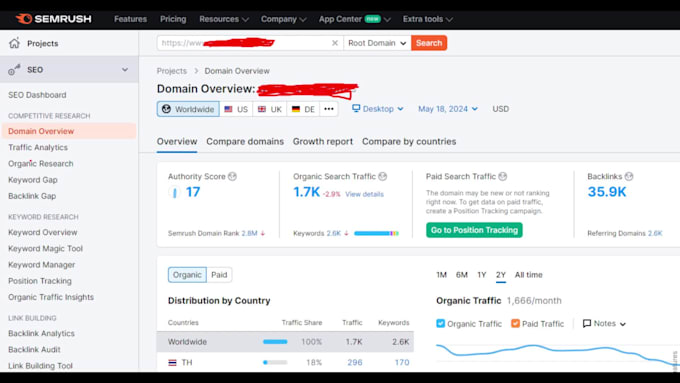Screen dimensions: 680x383
Task: Click the TH traffic share bar
Action: 275,362
